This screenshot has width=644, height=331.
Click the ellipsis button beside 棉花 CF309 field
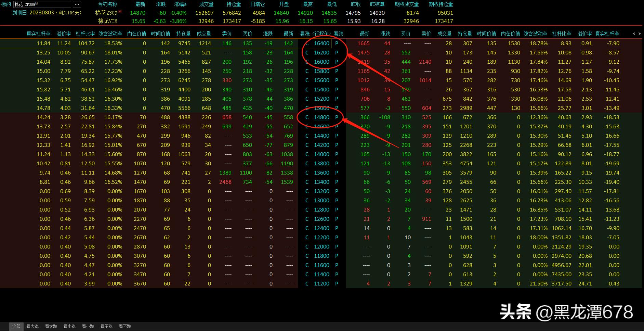tap(77, 4)
